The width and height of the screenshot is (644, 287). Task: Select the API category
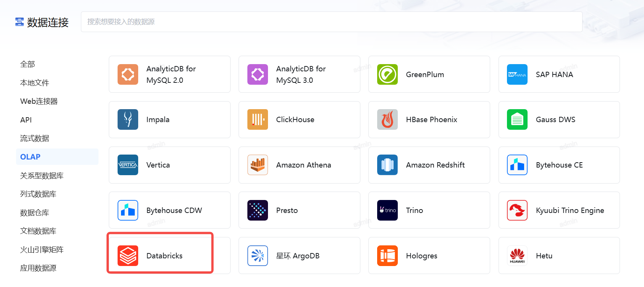pyautogui.click(x=26, y=120)
